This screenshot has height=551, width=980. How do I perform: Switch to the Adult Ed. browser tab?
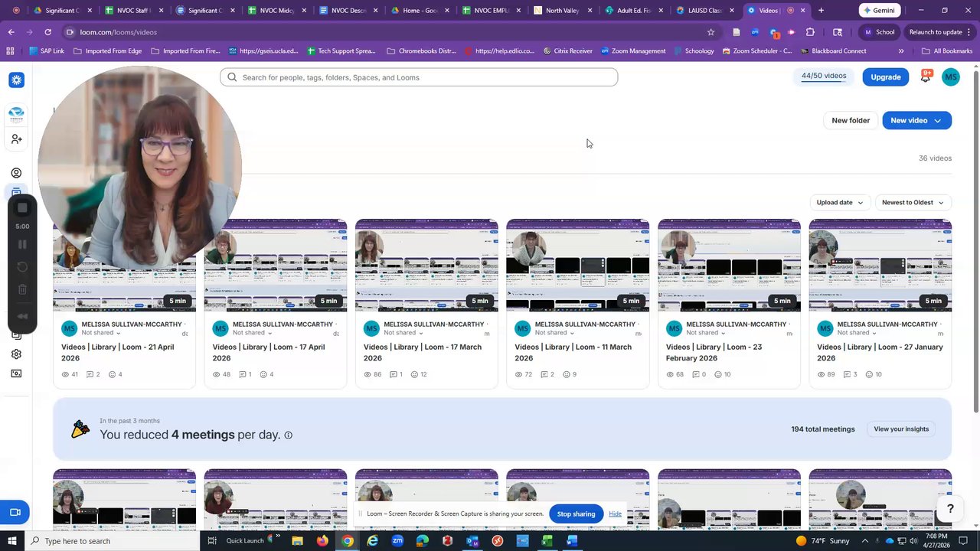pyautogui.click(x=632, y=11)
